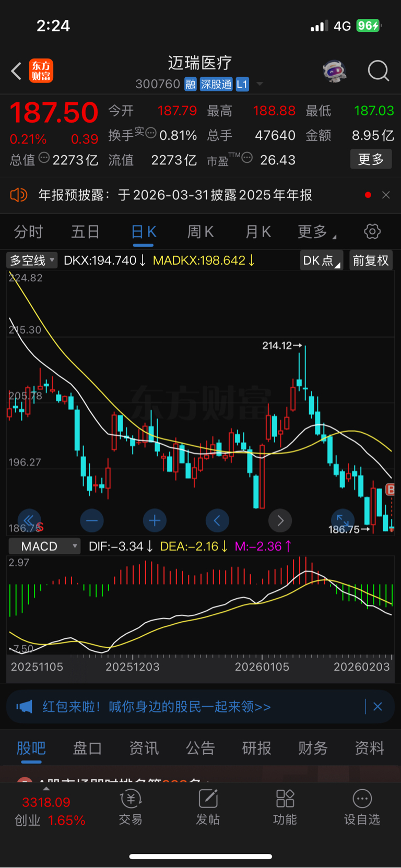Tap the red B buy marker on chart
Screen dimensions: 401x868
coord(390,490)
